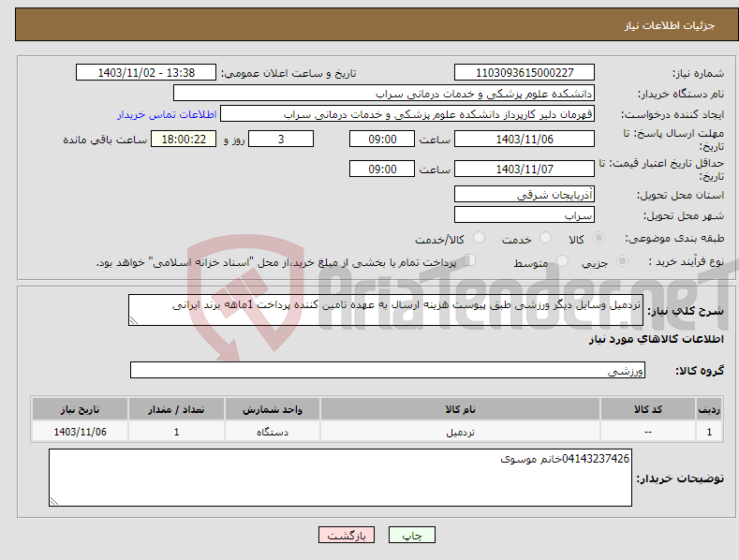Viewport: 739px width, 560px height.
Task: Click the کد کالا column header
Action: click(x=648, y=409)
